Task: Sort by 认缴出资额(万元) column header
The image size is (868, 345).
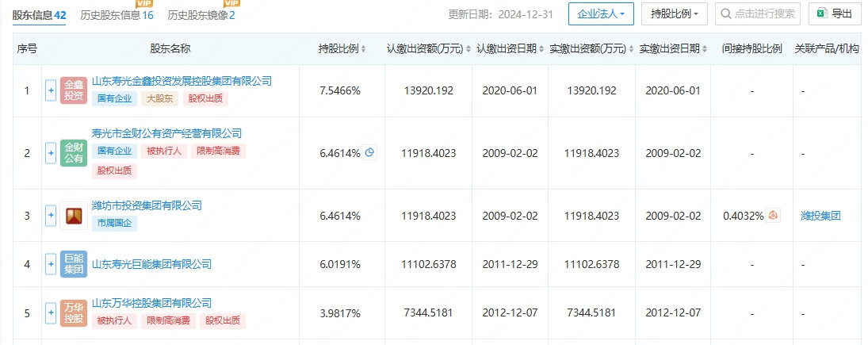Action: [x=428, y=48]
